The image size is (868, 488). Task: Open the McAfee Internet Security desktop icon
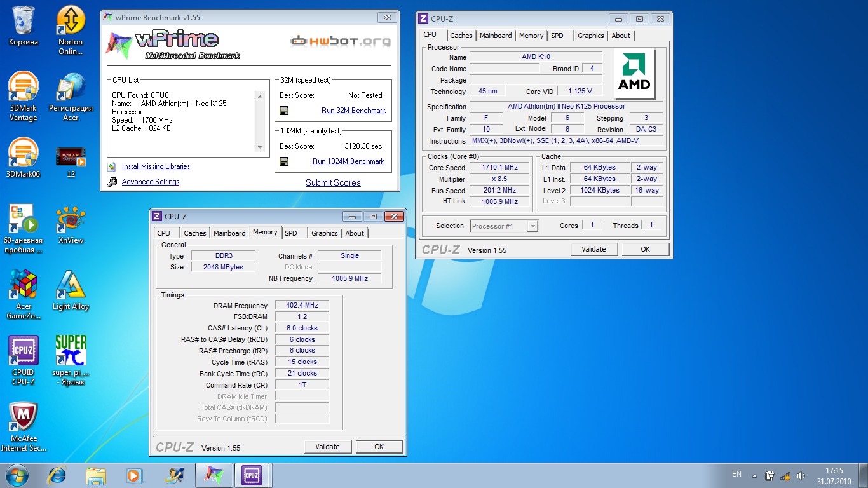click(24, 427)
